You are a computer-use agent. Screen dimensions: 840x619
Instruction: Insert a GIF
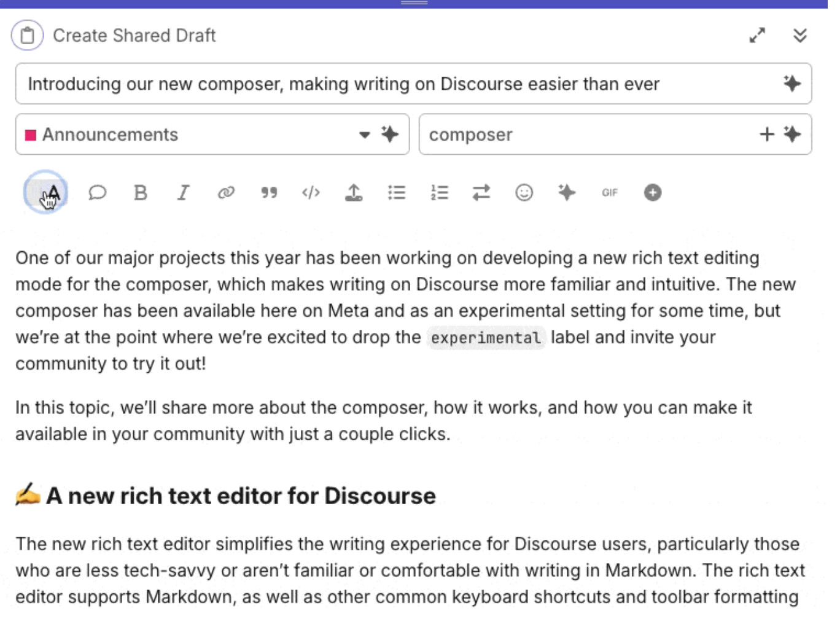[610, 193]
